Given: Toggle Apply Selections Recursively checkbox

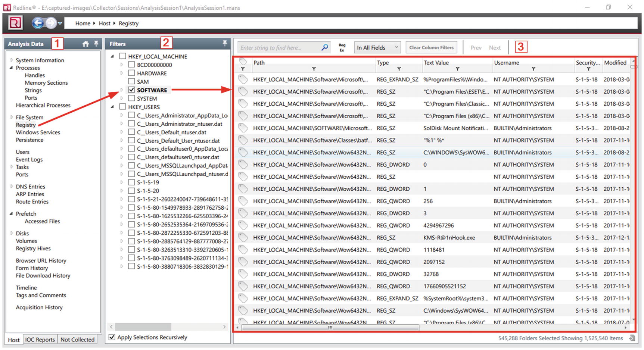Looking at the screenshot, I should 112,337.
